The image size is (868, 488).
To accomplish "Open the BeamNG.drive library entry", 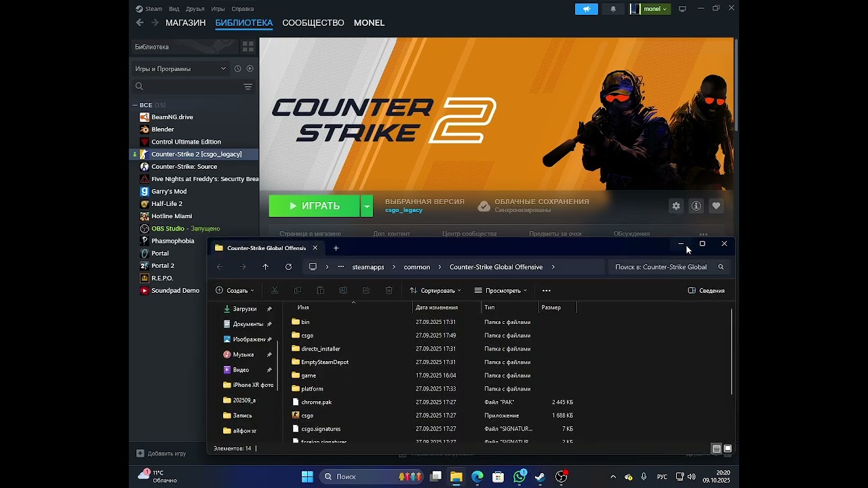I will coord(172,117).
